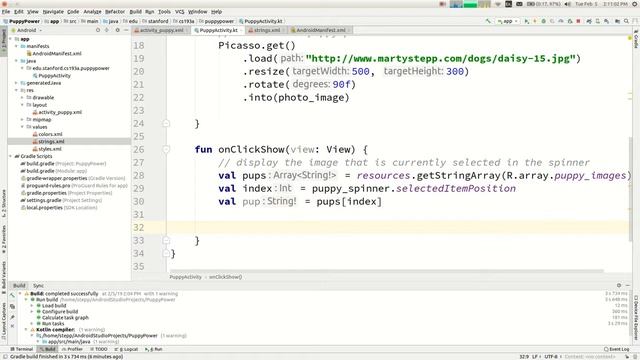This screenshot has height=360, width=640.
Task: Collapse the values folder
Action: coord(22,127)
